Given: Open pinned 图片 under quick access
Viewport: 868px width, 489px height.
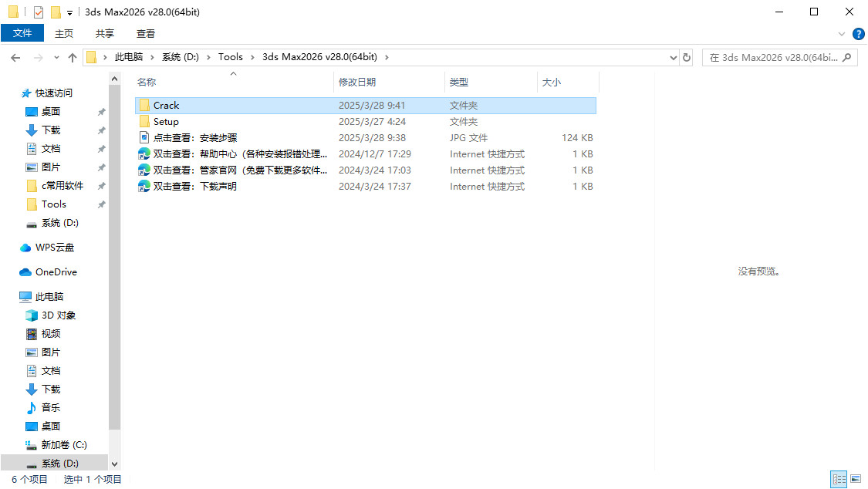Looking at the screenshot, I should click(x=50, y=167).
